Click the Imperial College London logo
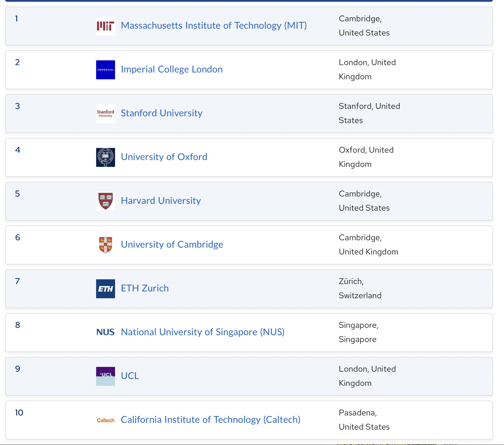The width and height of the screenshot is (504, 445). click(x=105, y=70)
